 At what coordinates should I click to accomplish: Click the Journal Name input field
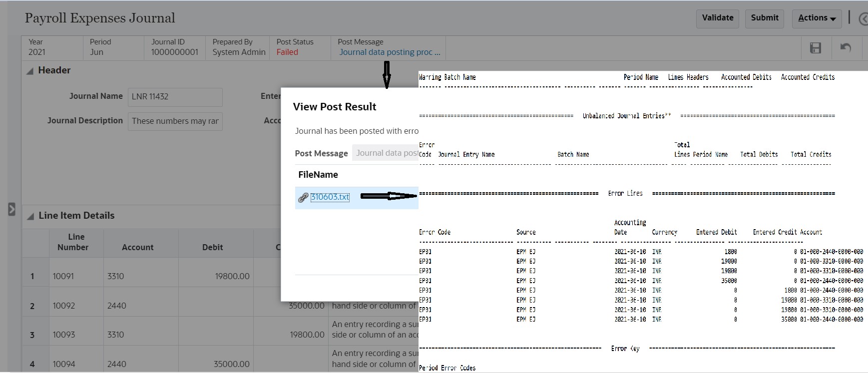coord(175,97)
